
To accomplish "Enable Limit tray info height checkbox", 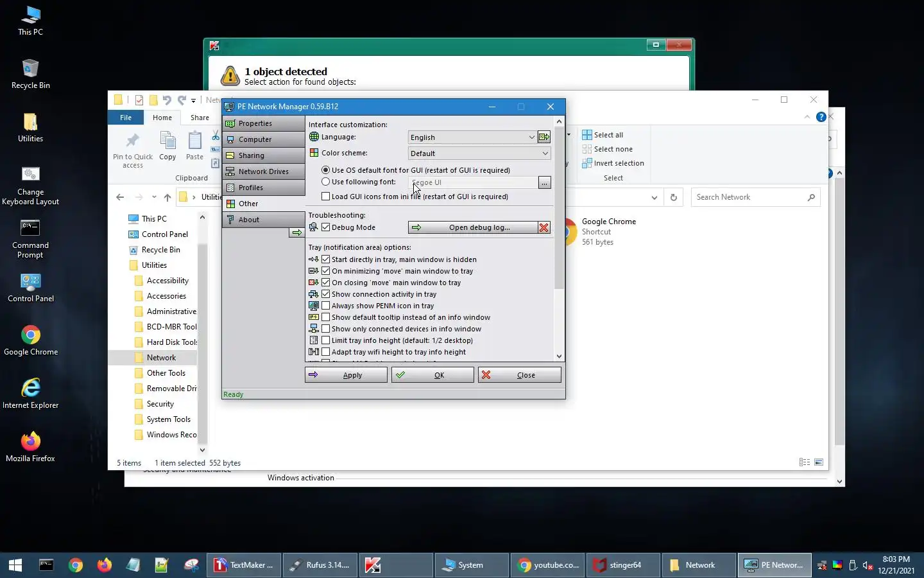I will pos(326,340).
